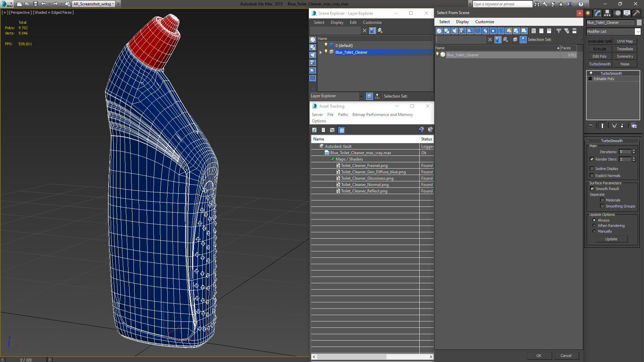Click the Pin Stack icon
The height and width of the screenshot is (362, 644).
tap(591, 126)
